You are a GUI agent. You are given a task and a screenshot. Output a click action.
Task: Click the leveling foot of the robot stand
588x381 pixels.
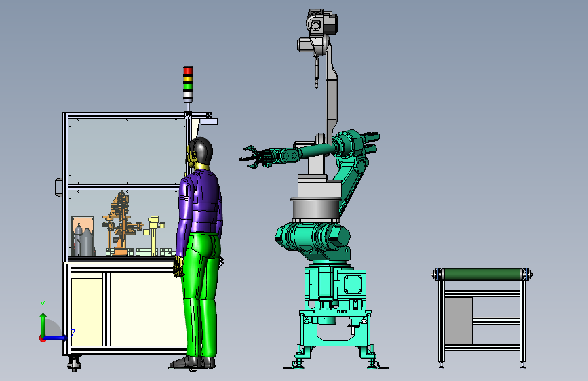[x=298, y=364]
